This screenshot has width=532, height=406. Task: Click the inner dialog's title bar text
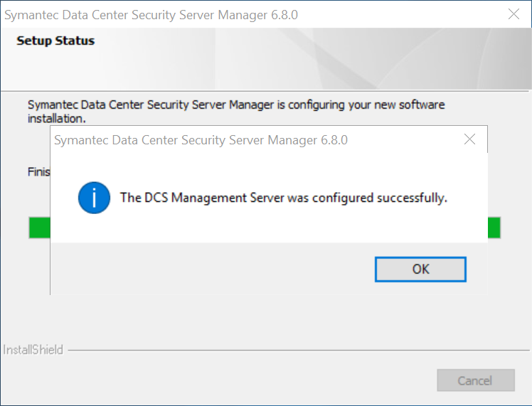click(201, 140)
